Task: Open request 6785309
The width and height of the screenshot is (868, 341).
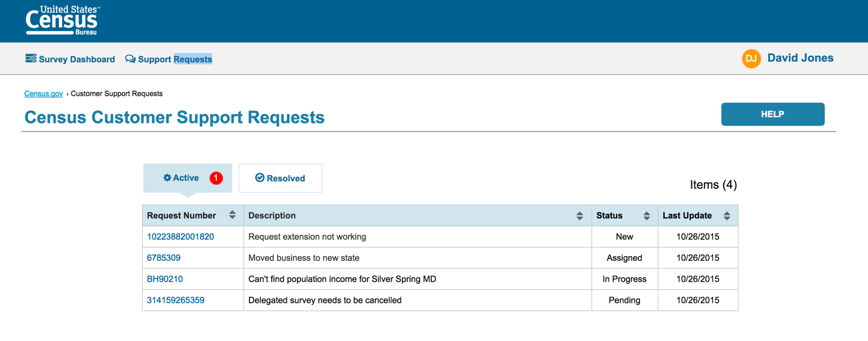Action: 163,258
